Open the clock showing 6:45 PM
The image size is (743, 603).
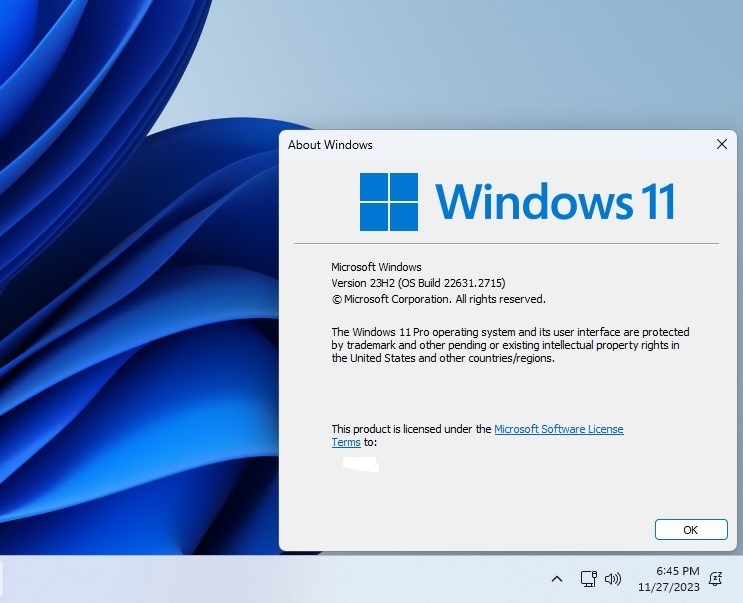[x=678, y=571]
